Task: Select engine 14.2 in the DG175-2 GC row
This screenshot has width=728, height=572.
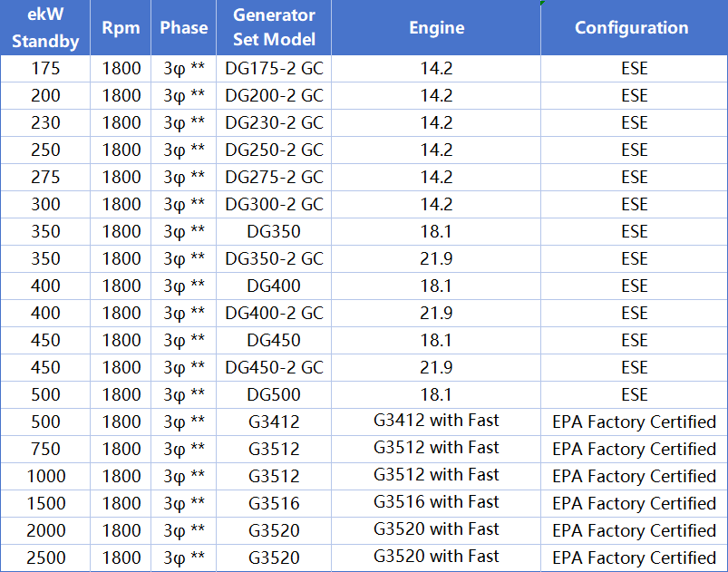Action: (436, 69)
